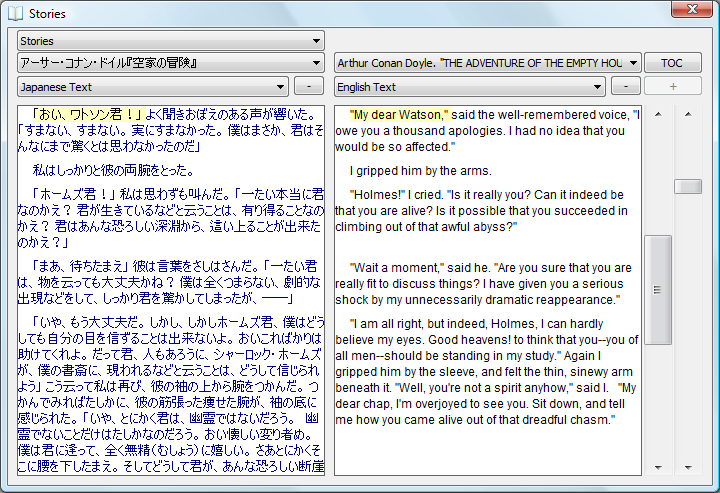
Task: Click highlighted Japanese text 「おい、ワトソン君！」
Action: pyautogui.click(x=89, y=114)
